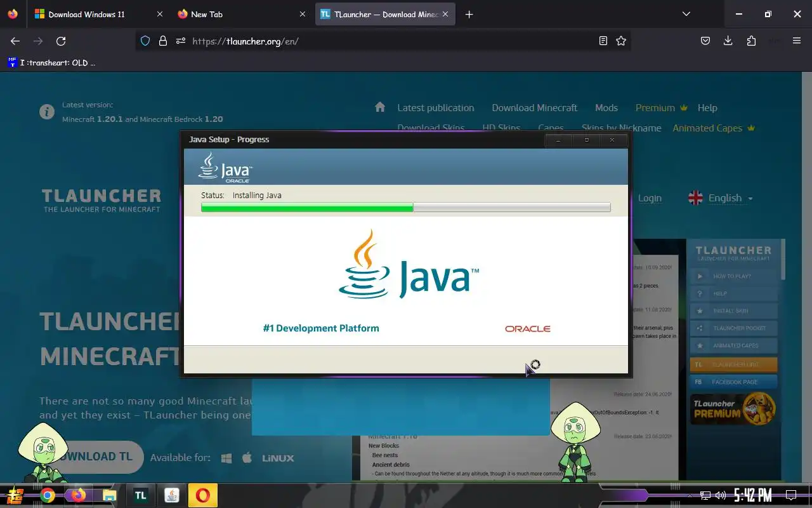The image size is (812, 508).
Task: Go back to previous page
Action: point(15,41)
